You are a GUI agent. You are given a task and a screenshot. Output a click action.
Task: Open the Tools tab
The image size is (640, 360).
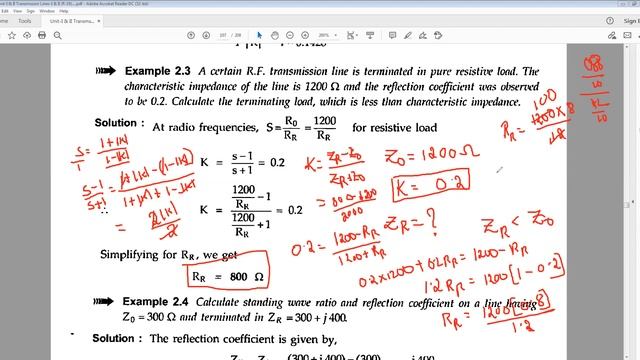coord(24,21)
